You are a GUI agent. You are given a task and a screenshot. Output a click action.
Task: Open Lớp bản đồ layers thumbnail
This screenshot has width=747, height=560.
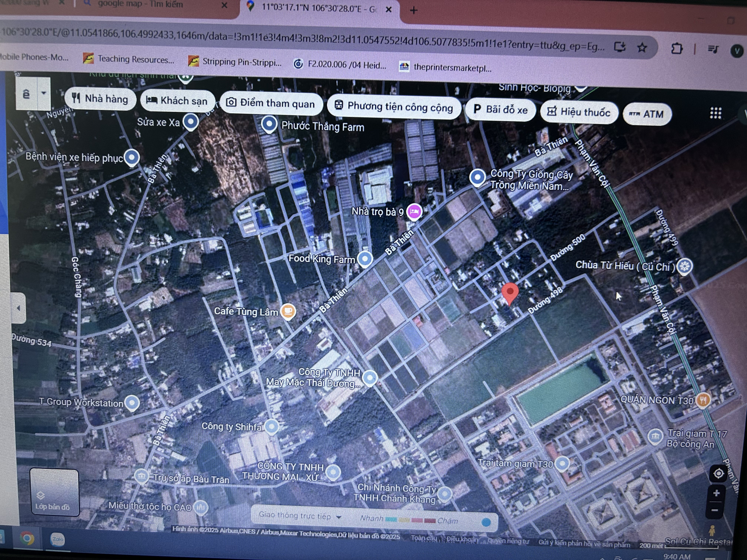pyautogui.click(x=54, y=491)
